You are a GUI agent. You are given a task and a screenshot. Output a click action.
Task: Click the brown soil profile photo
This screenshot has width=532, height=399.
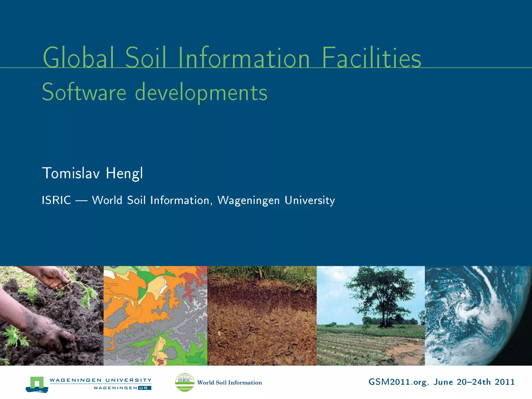(x=262, y=316)
